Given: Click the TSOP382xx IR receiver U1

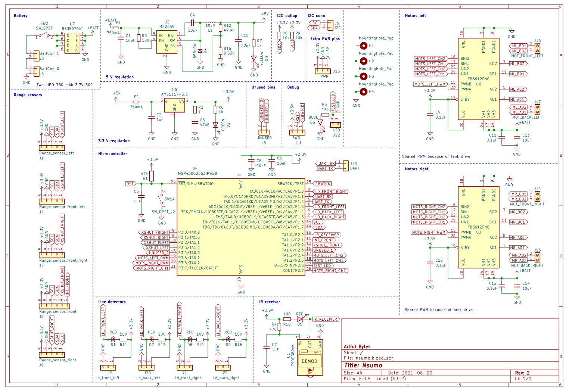Looking at the screenshot, I should (310, 357).
